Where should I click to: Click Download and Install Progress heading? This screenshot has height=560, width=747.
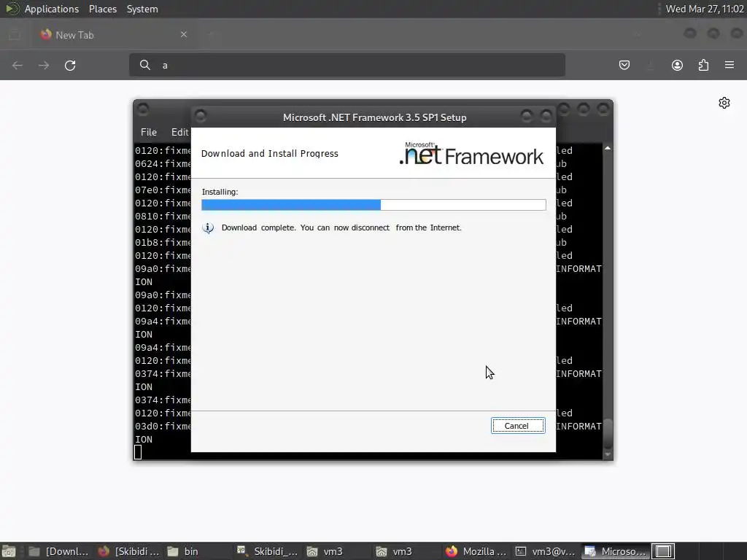270,153
